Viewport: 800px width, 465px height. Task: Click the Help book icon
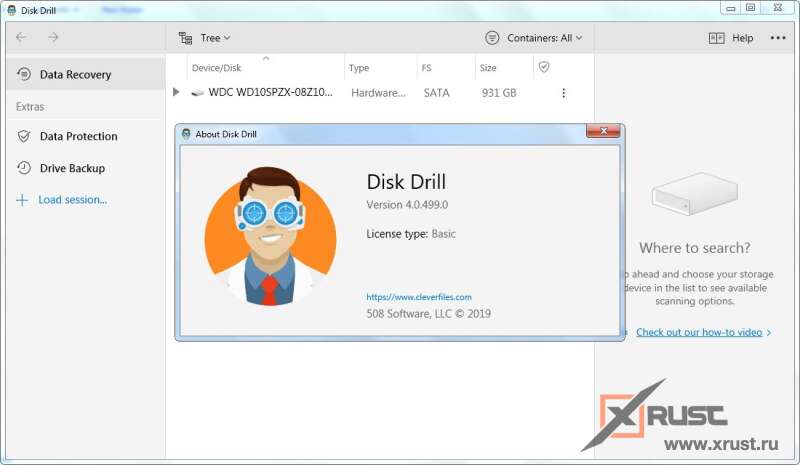tap(716, 38)
